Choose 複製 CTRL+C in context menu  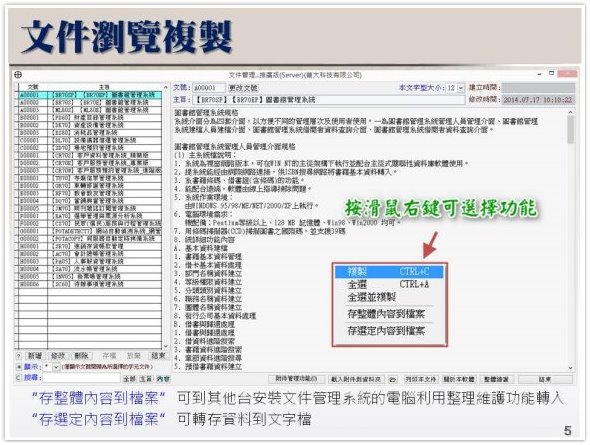389,272
